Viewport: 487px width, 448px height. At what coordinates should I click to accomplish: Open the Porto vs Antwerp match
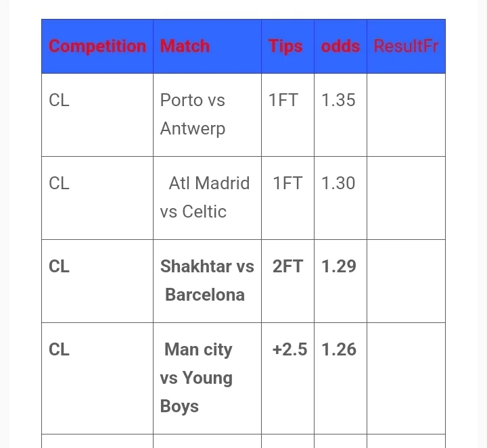tap(193, 114)
